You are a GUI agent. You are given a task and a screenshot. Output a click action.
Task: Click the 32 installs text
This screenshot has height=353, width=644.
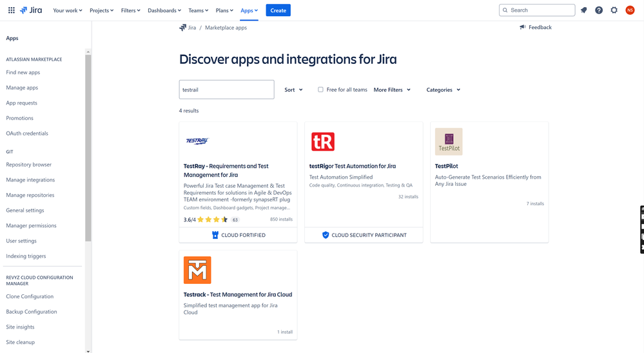coord(408,197)
